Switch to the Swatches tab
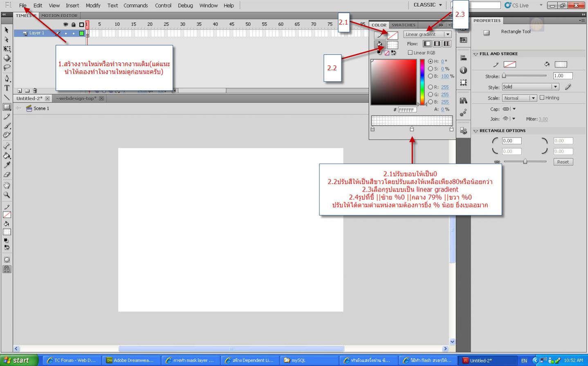Image resolution: width=588 pixels, height=366 pixels. (x=403, y=25)
